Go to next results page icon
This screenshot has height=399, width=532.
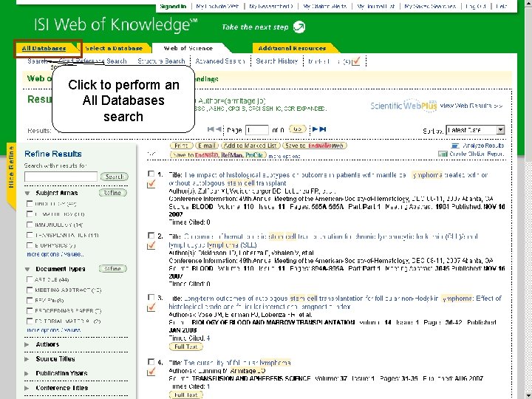pos(315,129)
